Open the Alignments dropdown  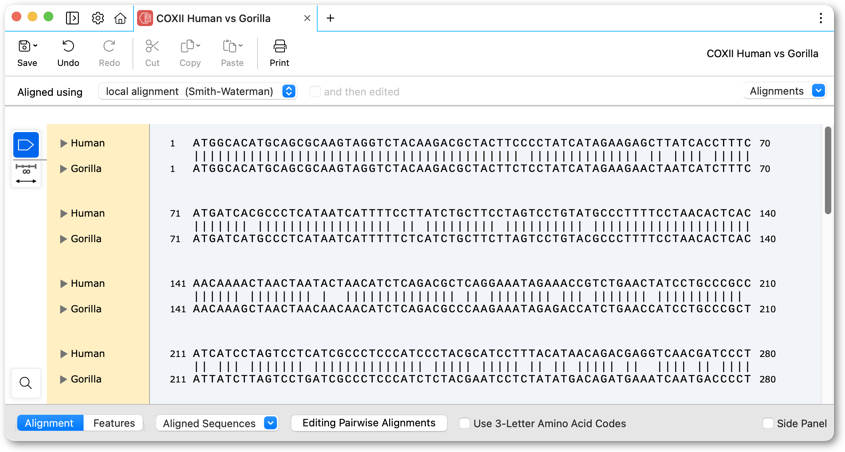(x=785, y=91)
